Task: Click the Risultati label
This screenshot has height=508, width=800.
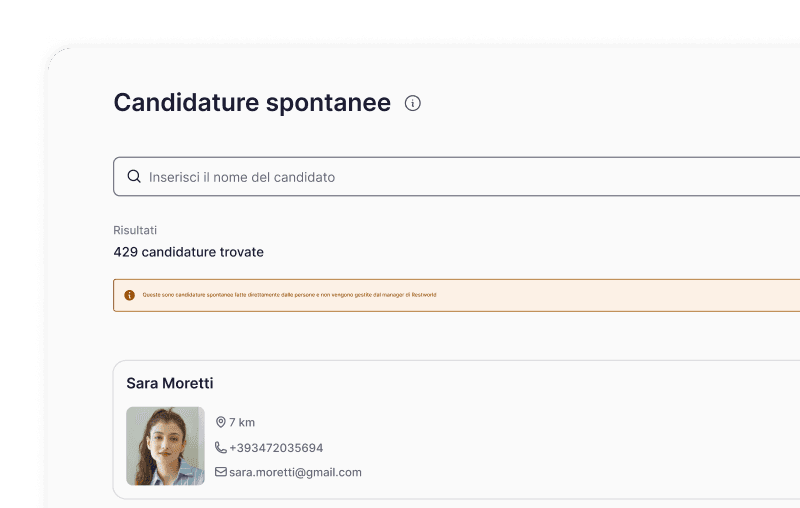Action: tap(135, 230)
